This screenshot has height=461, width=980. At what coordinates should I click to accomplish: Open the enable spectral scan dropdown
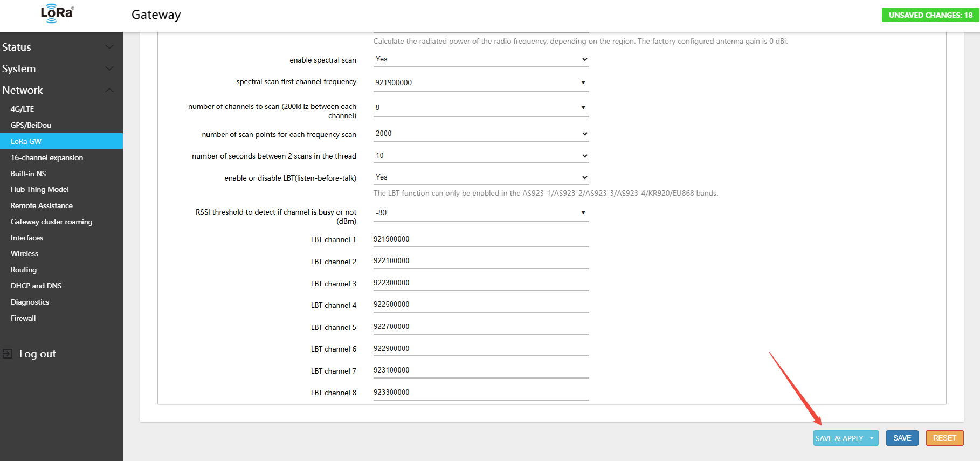coord(481,59)
